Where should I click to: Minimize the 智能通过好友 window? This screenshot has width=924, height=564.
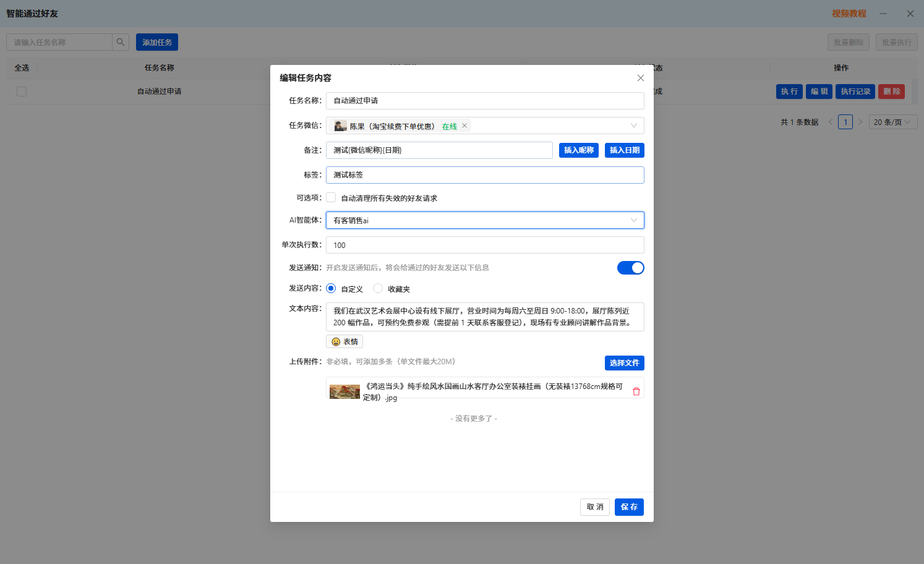click(x=883, y=13)
